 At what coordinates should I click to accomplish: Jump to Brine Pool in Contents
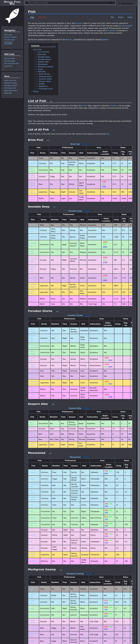coord(42,55)
